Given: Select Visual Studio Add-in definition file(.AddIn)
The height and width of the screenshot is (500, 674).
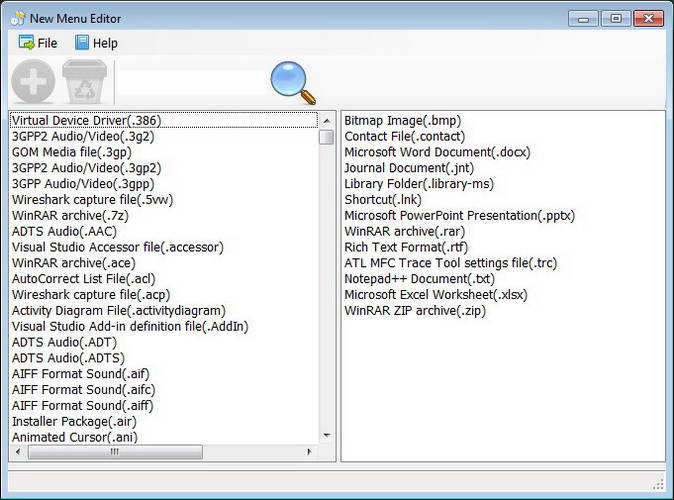Looking at the screenshot, I should [x=164, y=327].
